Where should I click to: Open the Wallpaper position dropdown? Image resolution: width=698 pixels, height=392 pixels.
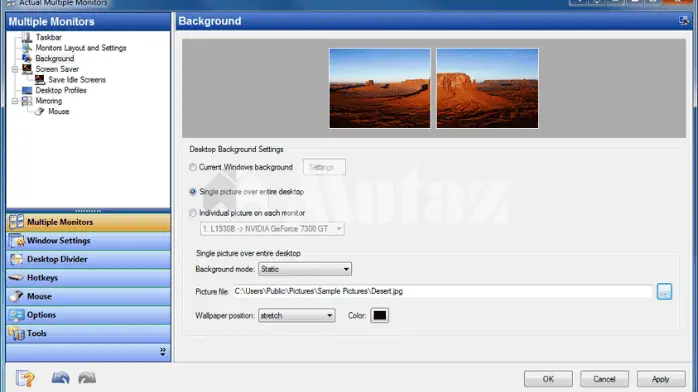296,315
